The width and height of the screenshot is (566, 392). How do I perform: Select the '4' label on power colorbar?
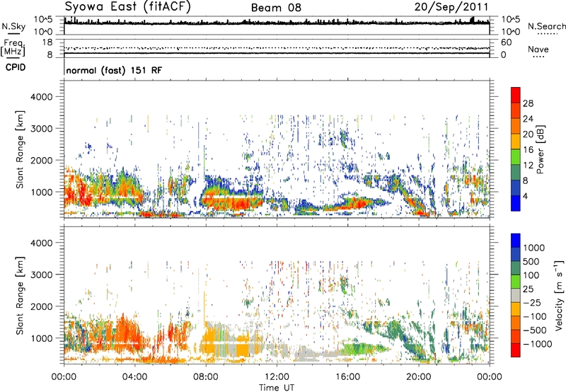[525, 196]
